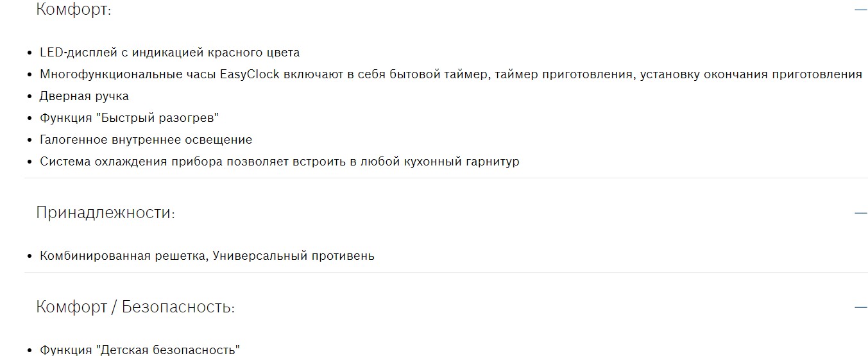Click bullet before LED-дисплей item
This screenshot has width=868, height=356.
30,53
